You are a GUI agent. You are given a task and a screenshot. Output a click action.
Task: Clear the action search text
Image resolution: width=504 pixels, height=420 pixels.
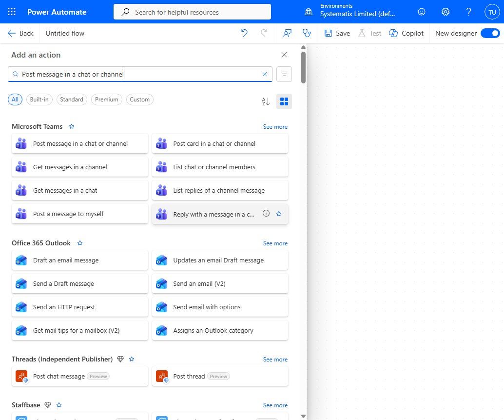[265, 74]
